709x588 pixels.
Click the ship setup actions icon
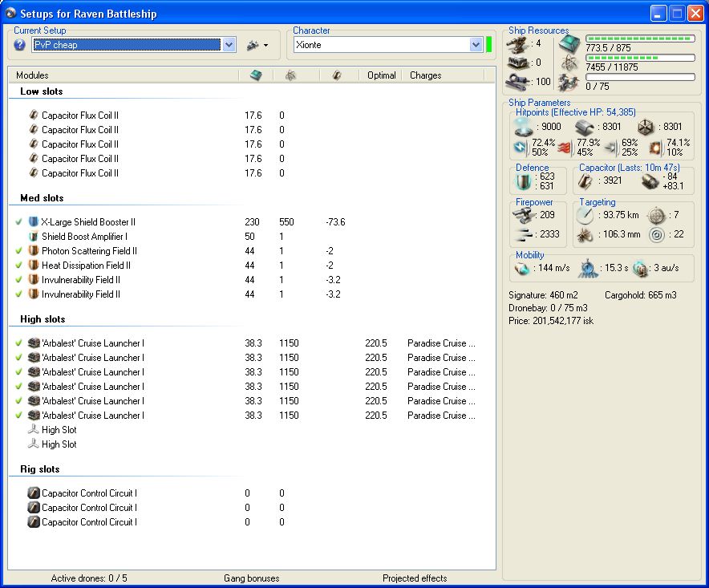[x=253, y=45]
